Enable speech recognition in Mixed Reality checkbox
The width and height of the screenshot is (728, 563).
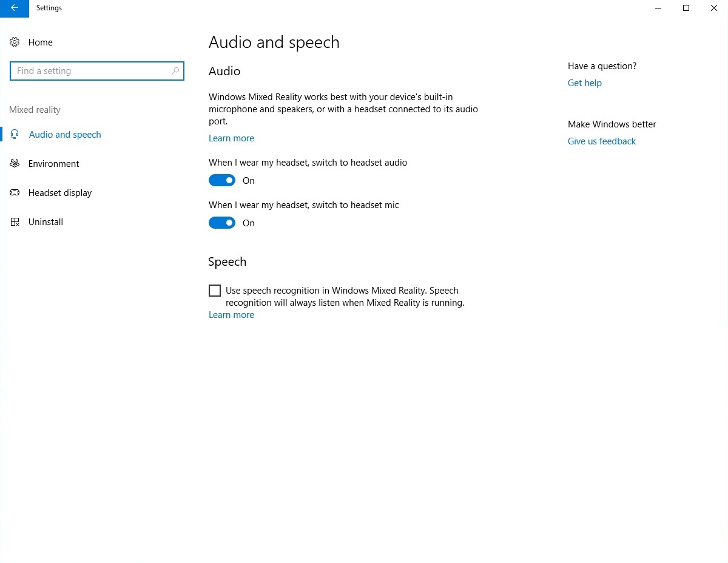click(x=215, y=291)
